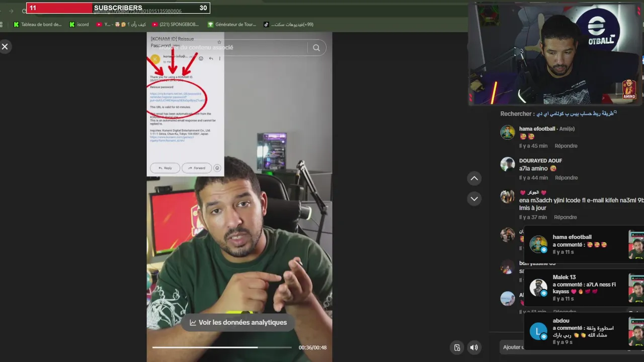This screenshot has height=362, width=644.
Task: Open the 'Tableau de bord de...' bookmark
Action: click(37, 24)
